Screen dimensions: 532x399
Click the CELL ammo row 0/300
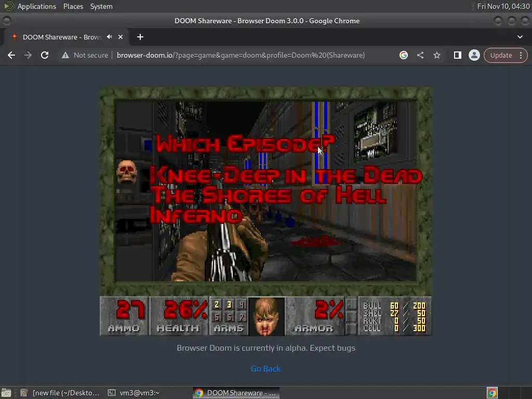394,328
